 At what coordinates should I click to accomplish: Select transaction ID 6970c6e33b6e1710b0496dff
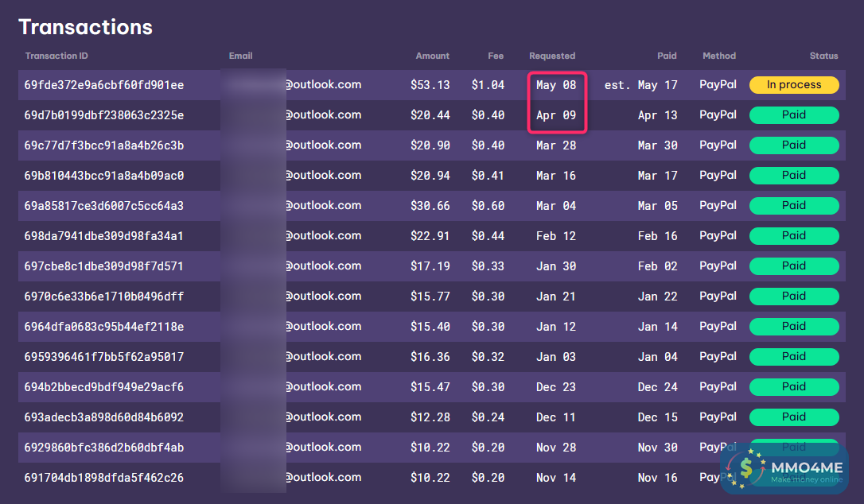104,297
